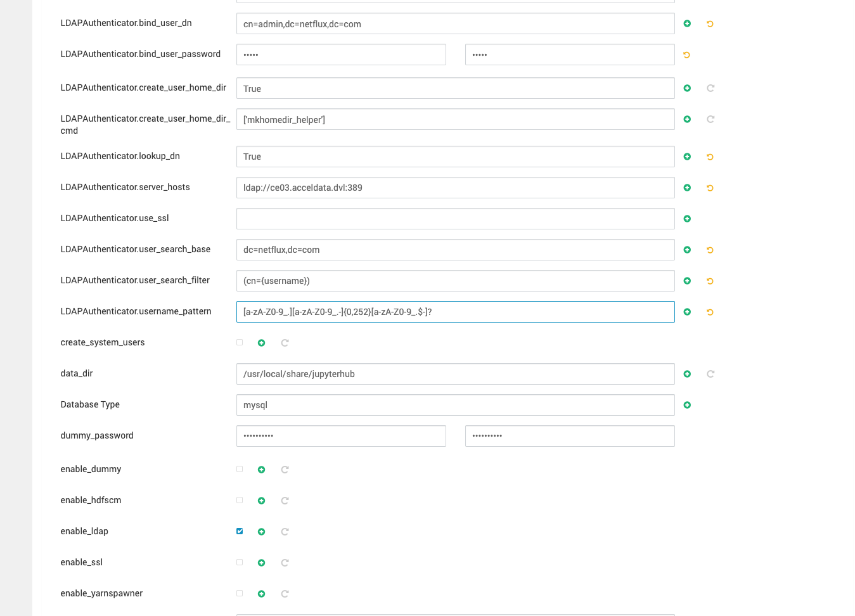
Task: Enable the enable_dummy checkbox
Action: (x=240, y=469)
